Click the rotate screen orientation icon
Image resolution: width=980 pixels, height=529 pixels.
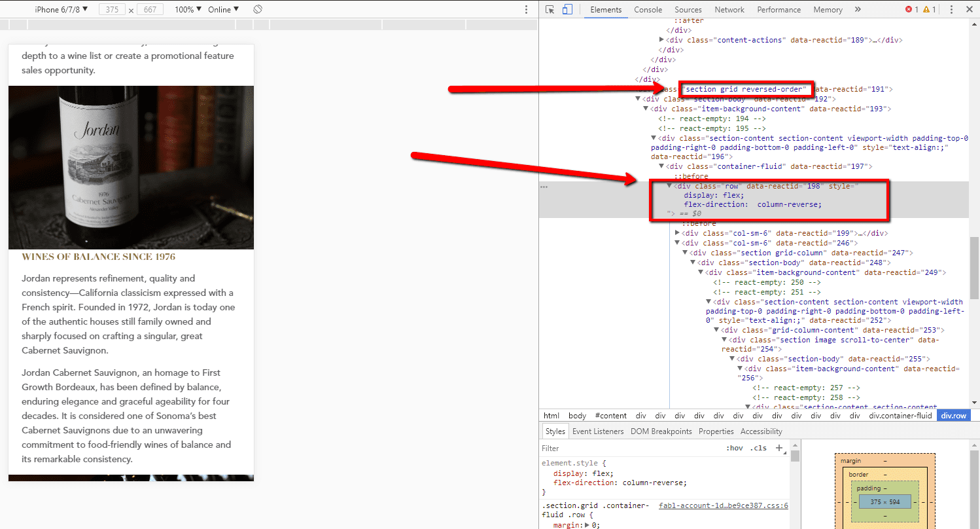coord(258,9)
